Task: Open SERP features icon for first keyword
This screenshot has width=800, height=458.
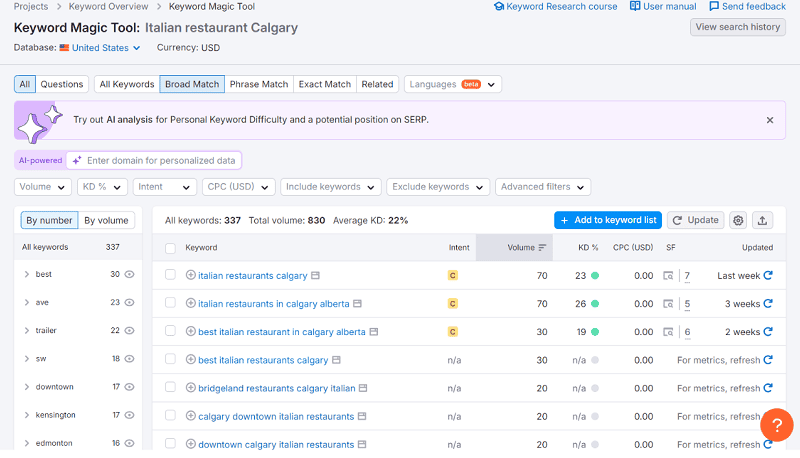Action: [669, 276]
